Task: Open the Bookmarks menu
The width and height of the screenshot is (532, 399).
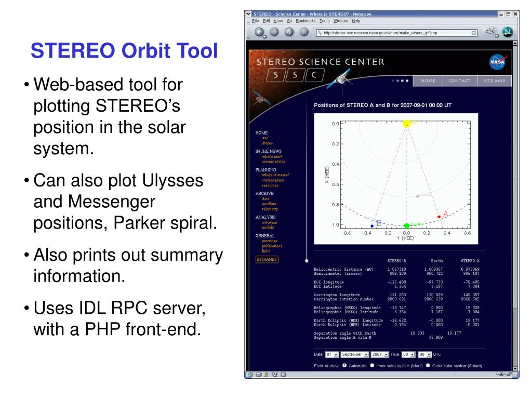Action: pyautogui.click(x=305, y=21)
